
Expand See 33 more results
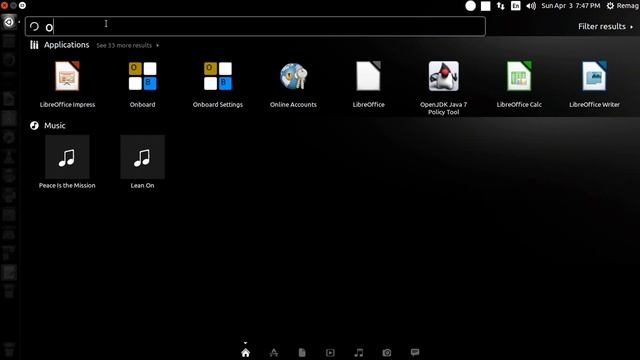(x=128, y=45)
